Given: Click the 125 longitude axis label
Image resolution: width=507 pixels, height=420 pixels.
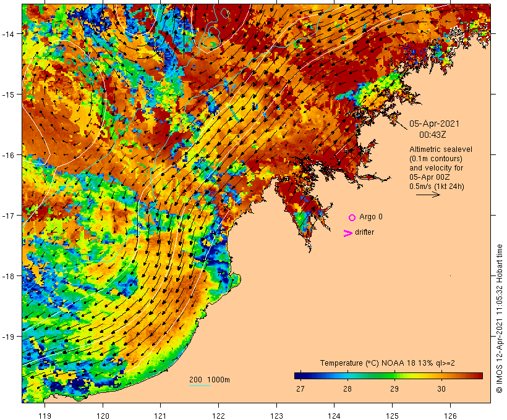Looking at the screenshot, I should coord(392,416).
